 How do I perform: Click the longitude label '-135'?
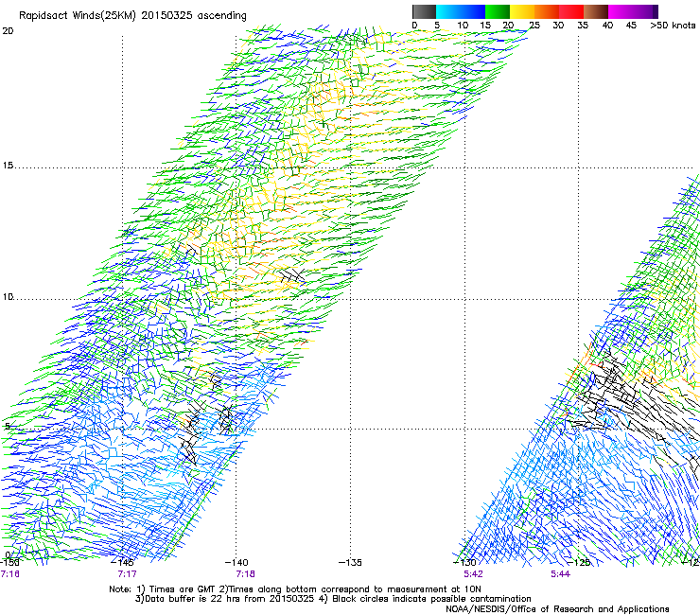pyautogui.click(x=350, y=562)
